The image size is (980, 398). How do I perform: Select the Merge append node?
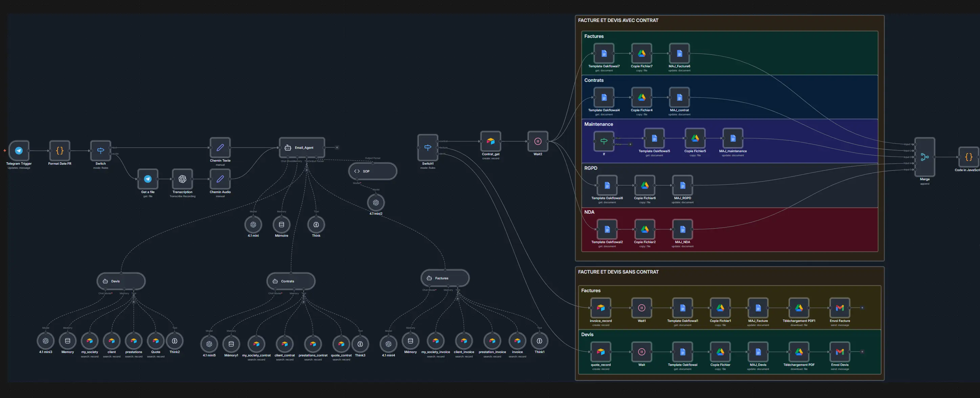pyautogui.click(x=925, y=157)
